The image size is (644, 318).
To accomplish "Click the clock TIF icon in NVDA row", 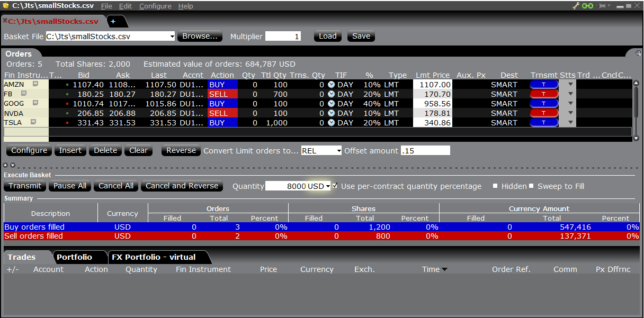I will point(331,113).
